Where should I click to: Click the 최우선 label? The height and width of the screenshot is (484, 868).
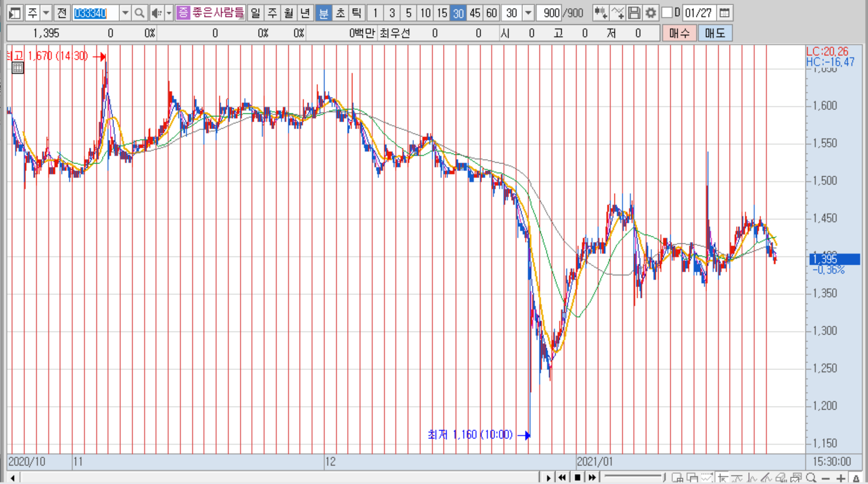click(395, 33)
